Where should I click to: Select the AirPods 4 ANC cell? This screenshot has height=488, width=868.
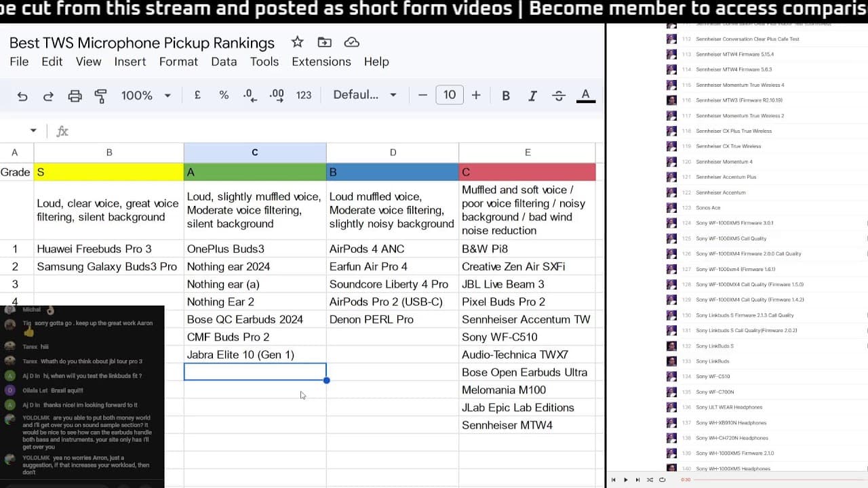(x=393, y=249)
